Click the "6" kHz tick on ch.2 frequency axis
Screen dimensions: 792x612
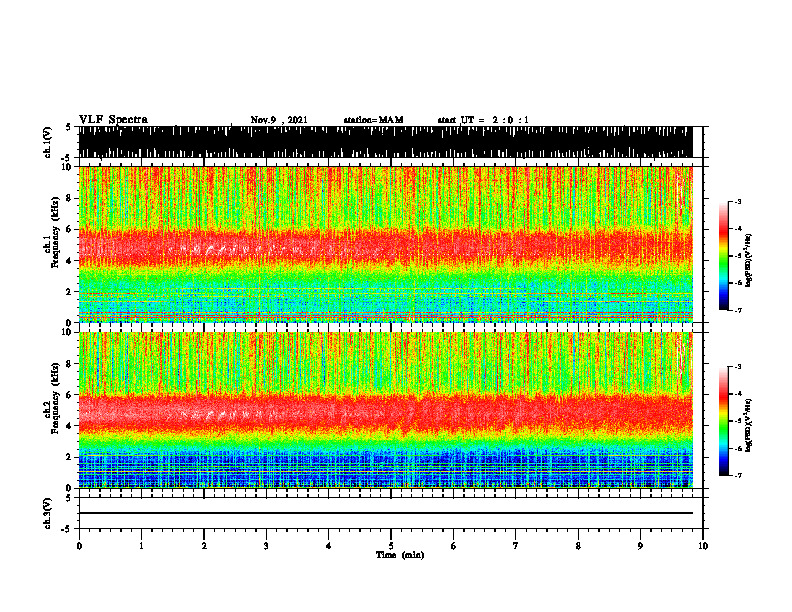70,395
